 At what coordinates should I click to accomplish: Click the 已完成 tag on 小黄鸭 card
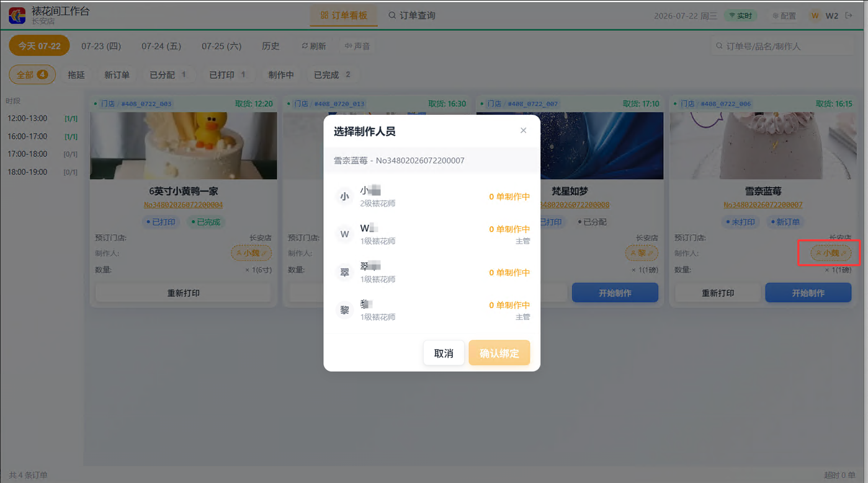click(x=207, y=221)
